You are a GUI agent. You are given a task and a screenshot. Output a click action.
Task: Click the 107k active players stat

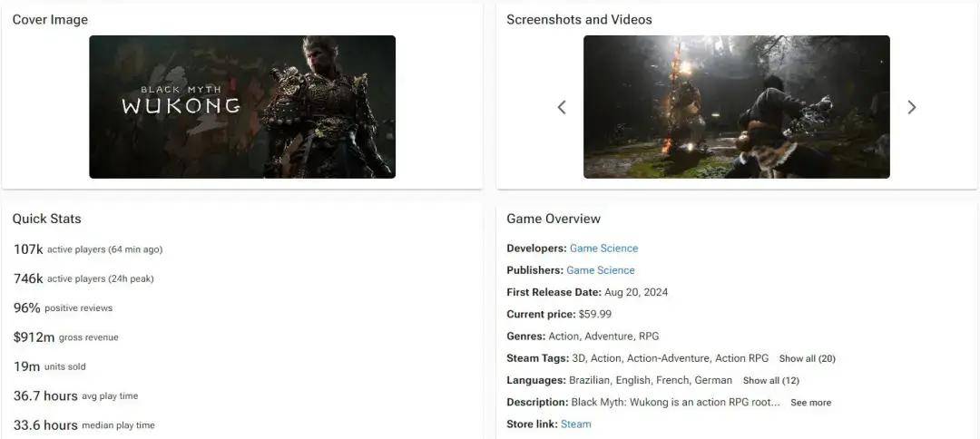click(x=88, y=249)
